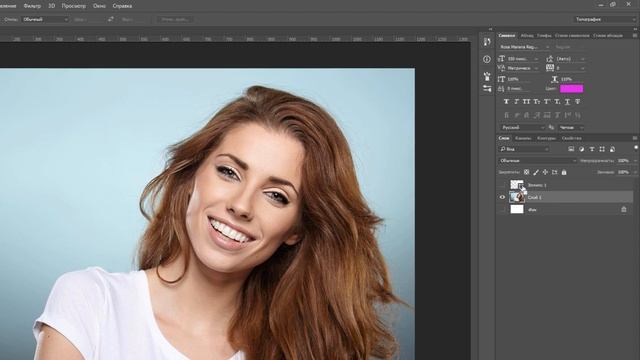
Task: Open the 3D menu
Action: tap(51, 6)
